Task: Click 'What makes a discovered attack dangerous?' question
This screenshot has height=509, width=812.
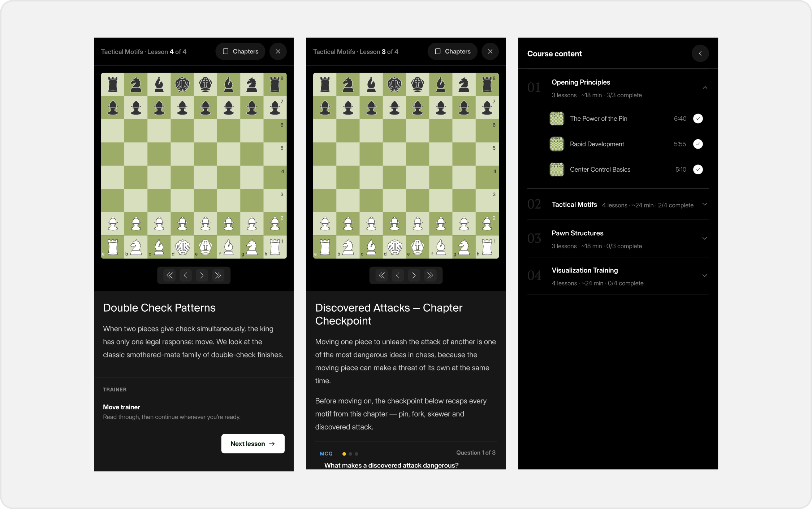Action: click(x=391, y=465)
